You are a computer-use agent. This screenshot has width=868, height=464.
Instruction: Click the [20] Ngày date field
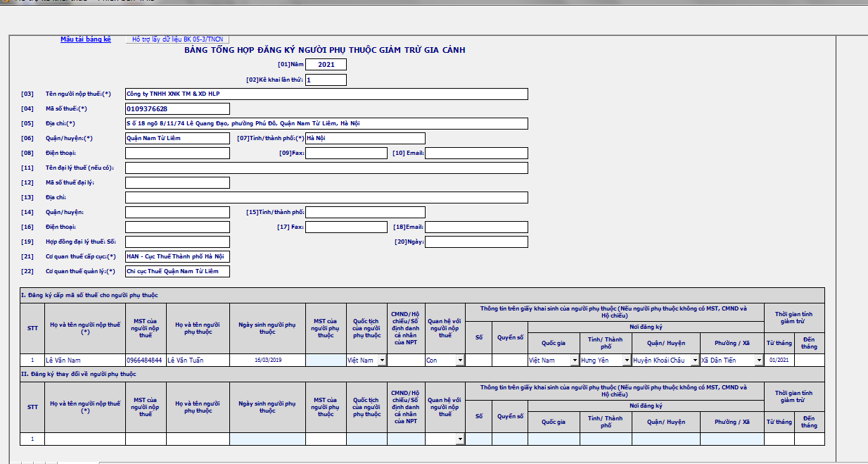pos(476,242)
